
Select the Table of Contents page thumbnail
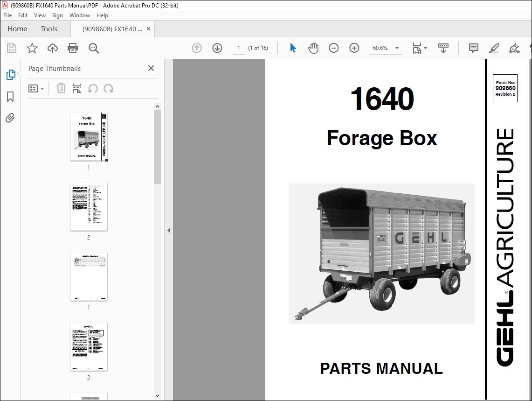click(x=89, y=277)
